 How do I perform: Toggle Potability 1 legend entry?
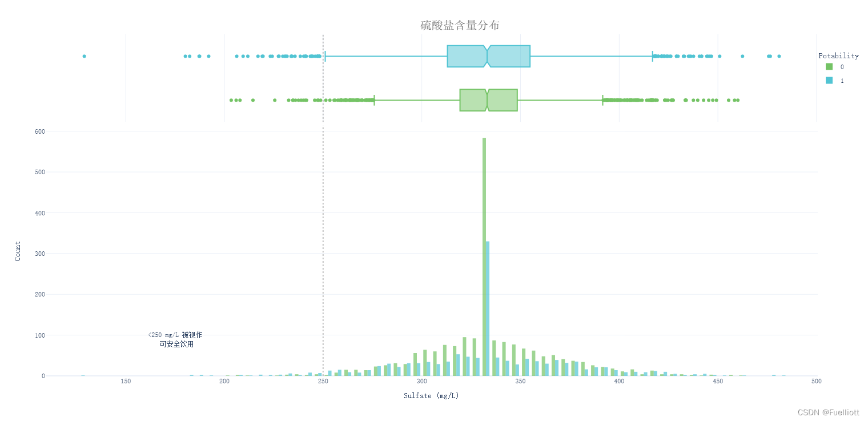pyautogui.click(x=834, y=81)
